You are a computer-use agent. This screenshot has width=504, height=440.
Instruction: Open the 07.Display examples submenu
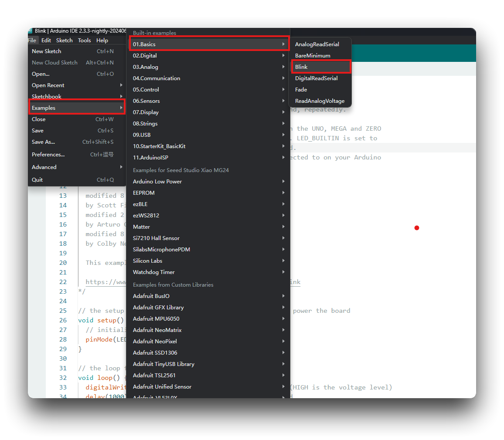pyautogui.click(x=208, y=112)
